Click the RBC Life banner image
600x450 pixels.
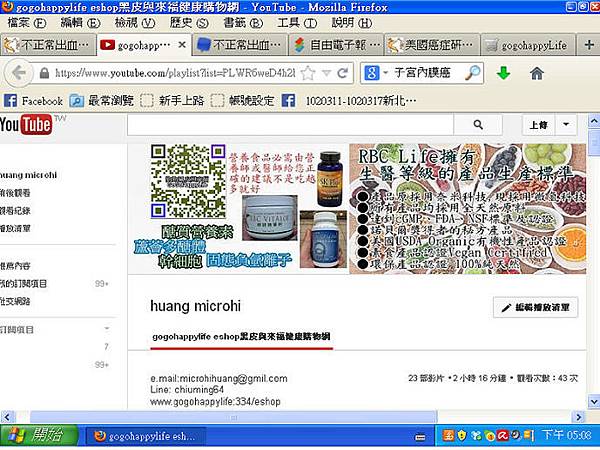tap(468, 209)
